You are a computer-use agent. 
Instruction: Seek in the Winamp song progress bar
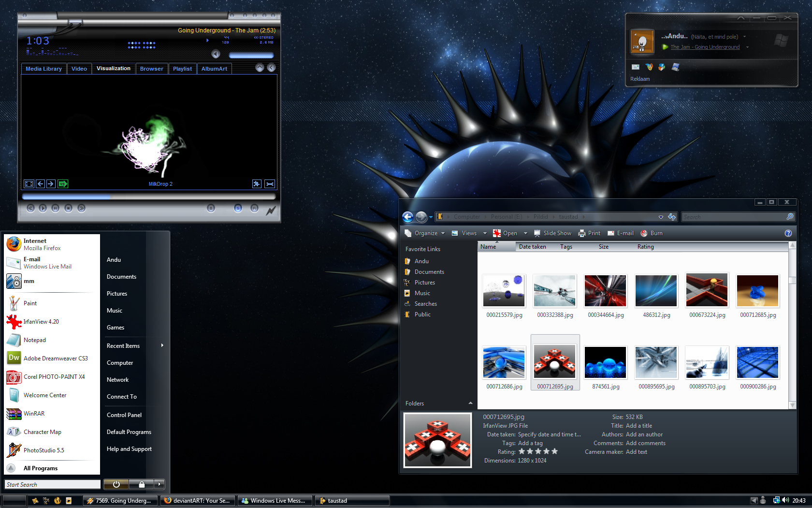pyautogui.click(x=149, y=197)
